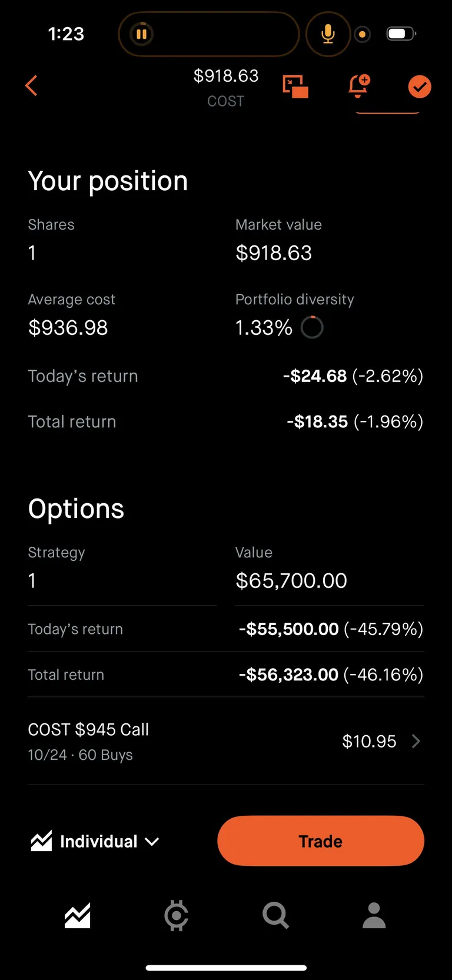The width and height of the screenshot is (452, 980).
Task: Open the Crypto tab in the bottom bar
Action: 176,915
